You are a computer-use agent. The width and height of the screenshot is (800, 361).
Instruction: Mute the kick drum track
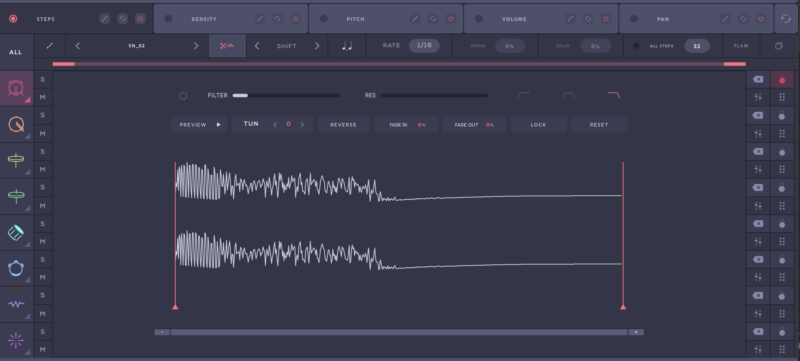tap(43, 97)
